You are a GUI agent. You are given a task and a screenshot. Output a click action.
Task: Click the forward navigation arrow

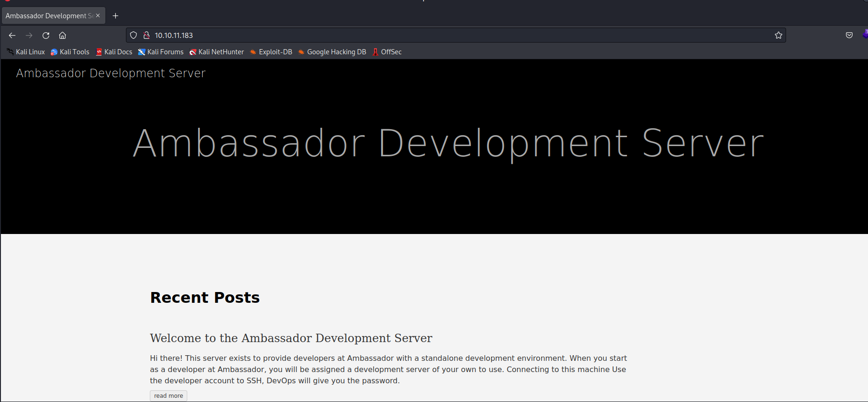[29, 36]
